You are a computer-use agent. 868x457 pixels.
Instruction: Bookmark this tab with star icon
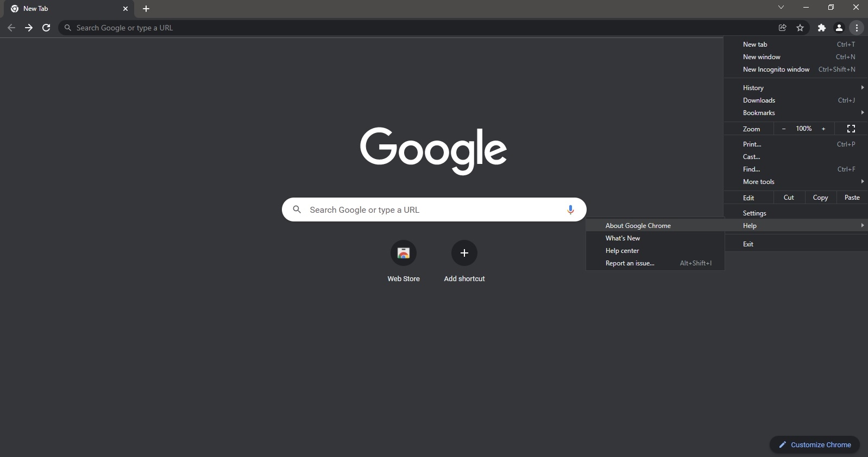pos(800,28)
